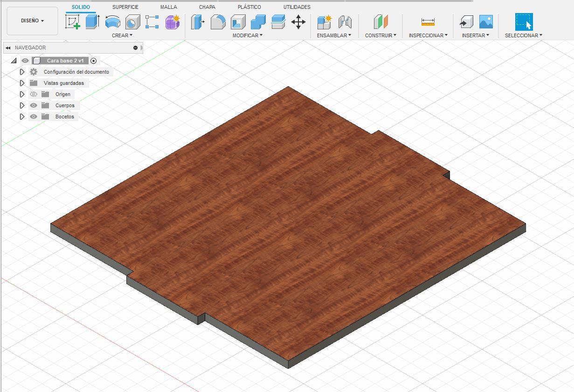Select the Combine bodies tool

point(258,22)
